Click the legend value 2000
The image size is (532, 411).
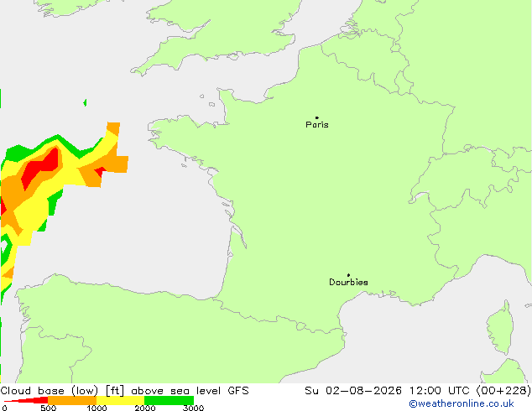(x=145, y=408)
